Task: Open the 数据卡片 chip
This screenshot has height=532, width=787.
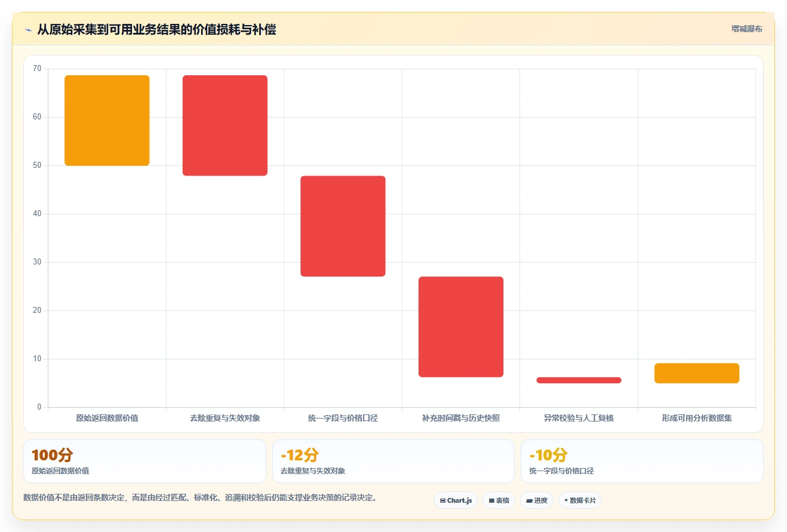Action: 580,500
